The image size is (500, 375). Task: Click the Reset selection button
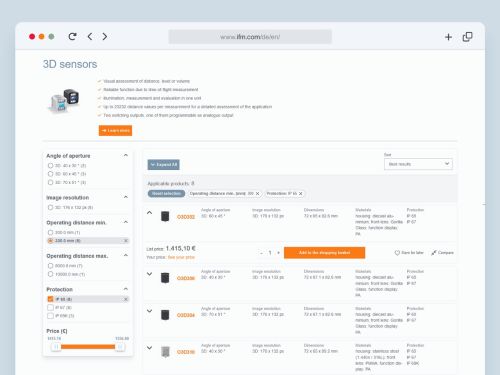pos(166,193)
